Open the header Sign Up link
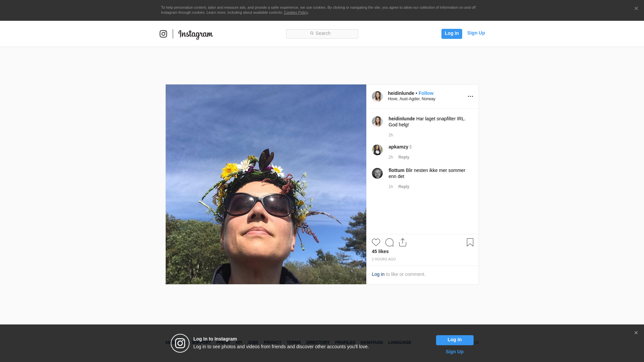 (476, 33)
